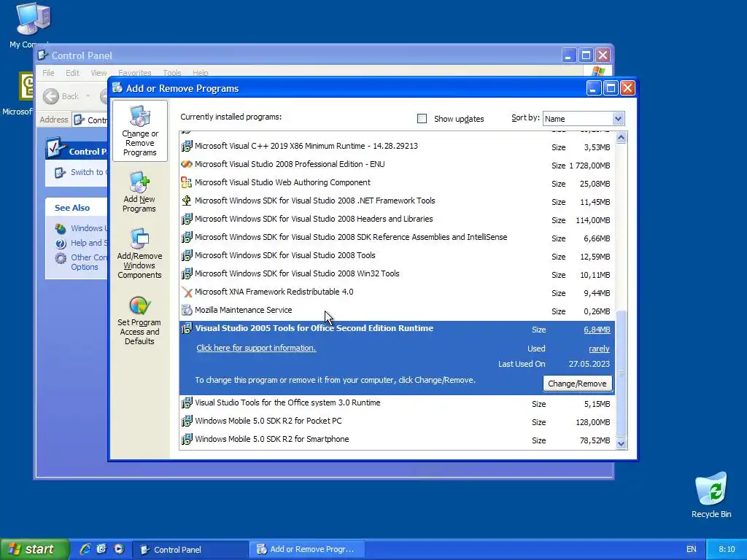The height and width of the screenshot is (560, 747).
Task: Click the 6,84MB size link
Action: click(x=597, y=330)
